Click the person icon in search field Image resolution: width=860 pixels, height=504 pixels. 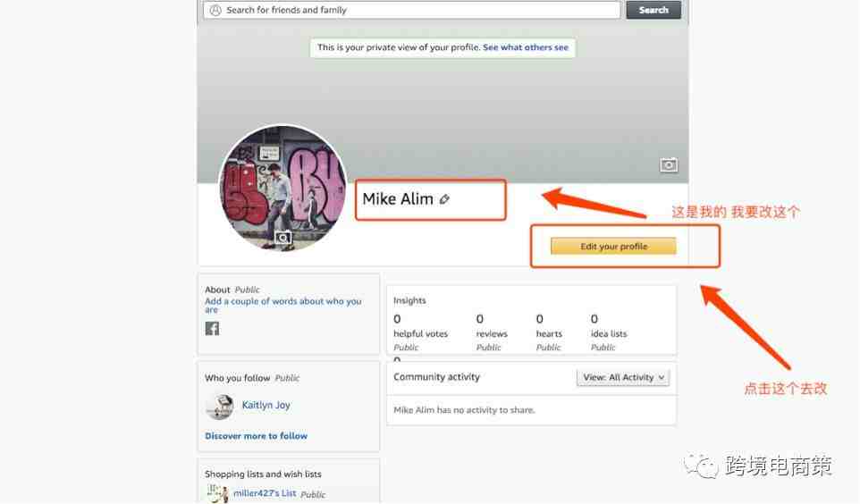[215, 10]
